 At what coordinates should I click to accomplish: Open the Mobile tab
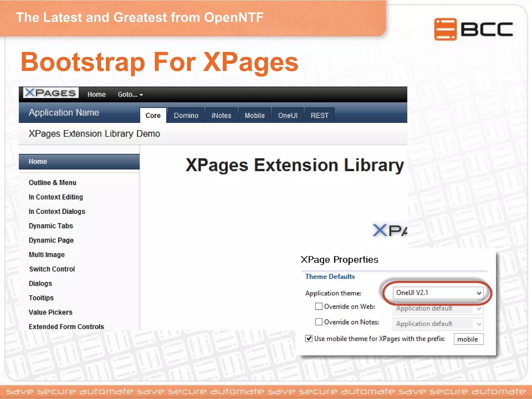click(x=255, y=115)
